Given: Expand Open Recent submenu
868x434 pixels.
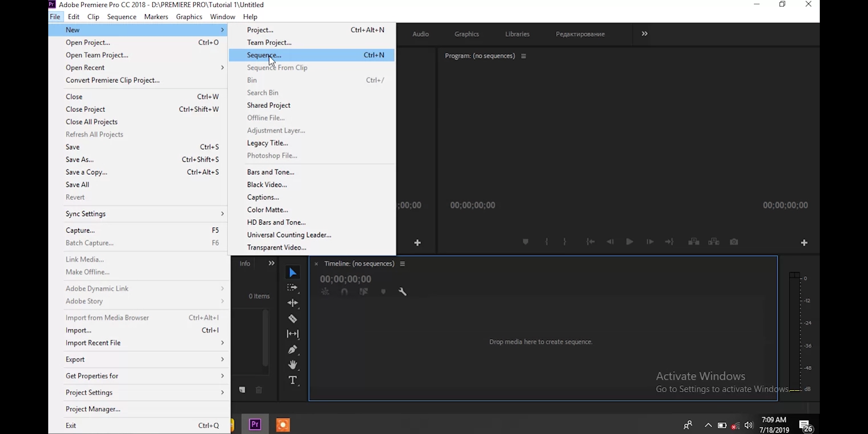Looking at the screenshot, I should [x=138, y=68].
